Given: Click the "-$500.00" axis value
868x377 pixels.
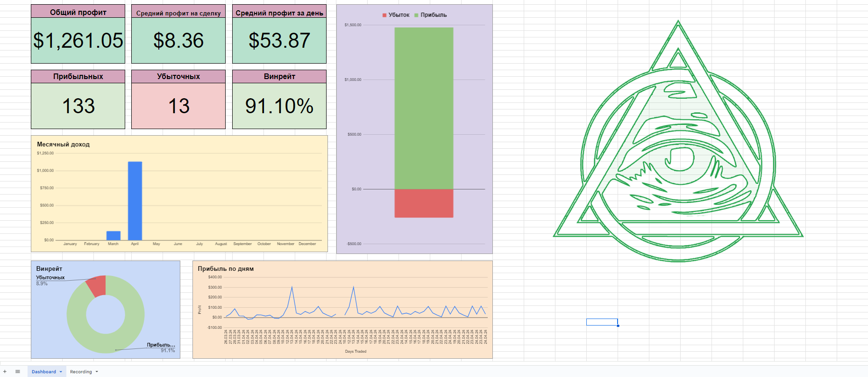Looking at the screenshot, I should point(354,244).
